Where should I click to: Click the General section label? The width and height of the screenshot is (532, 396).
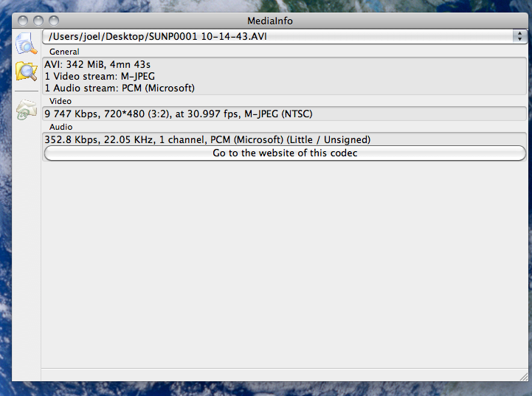pyautogui.click(x=64, y=52)
